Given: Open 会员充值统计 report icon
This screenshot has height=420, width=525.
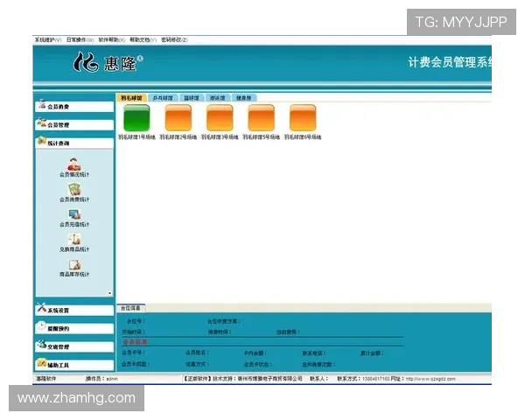Looking at the screenshot, I should pos(74,218).
